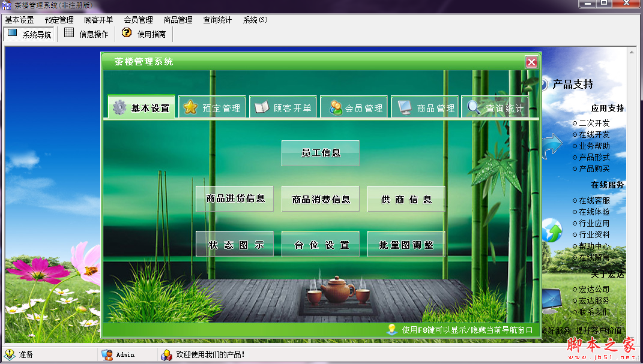Click the globe icon beside 在线服务
Image resolution: width=643 pixels, height=364 pixels.
552,230
